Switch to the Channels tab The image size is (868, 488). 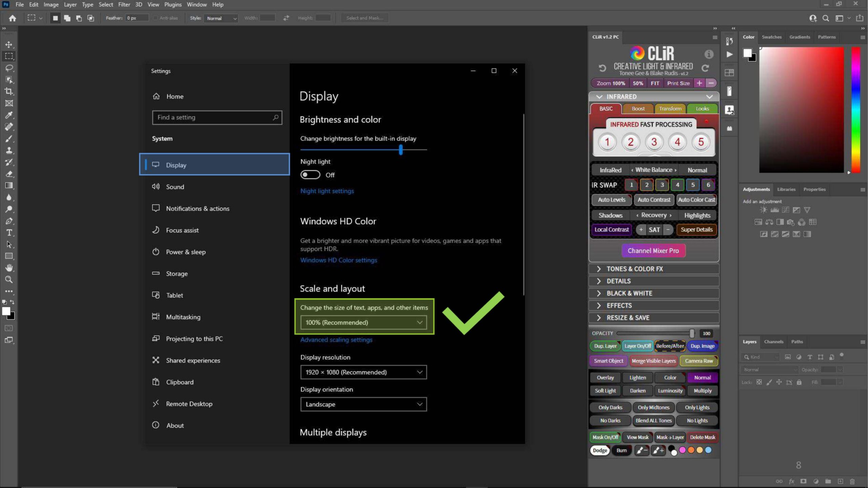[773, 342]
